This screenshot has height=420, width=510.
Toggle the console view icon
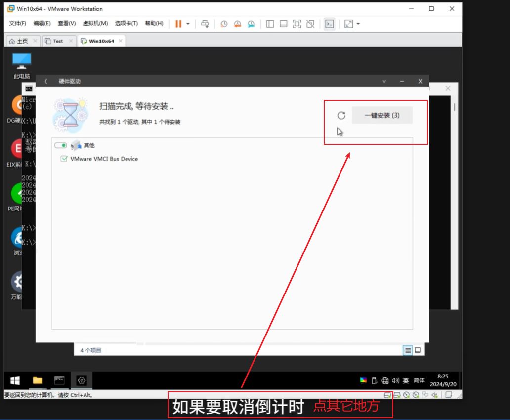pos(329,24)
